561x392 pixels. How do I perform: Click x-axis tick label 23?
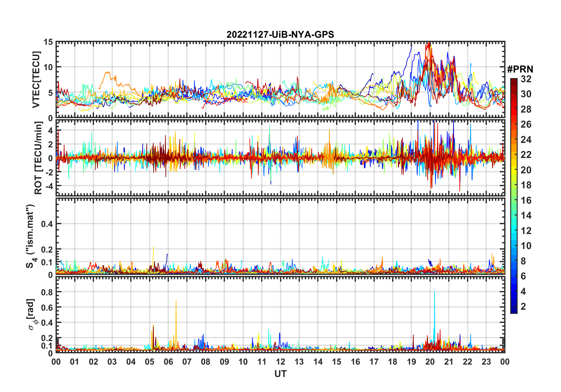point(486,362)
